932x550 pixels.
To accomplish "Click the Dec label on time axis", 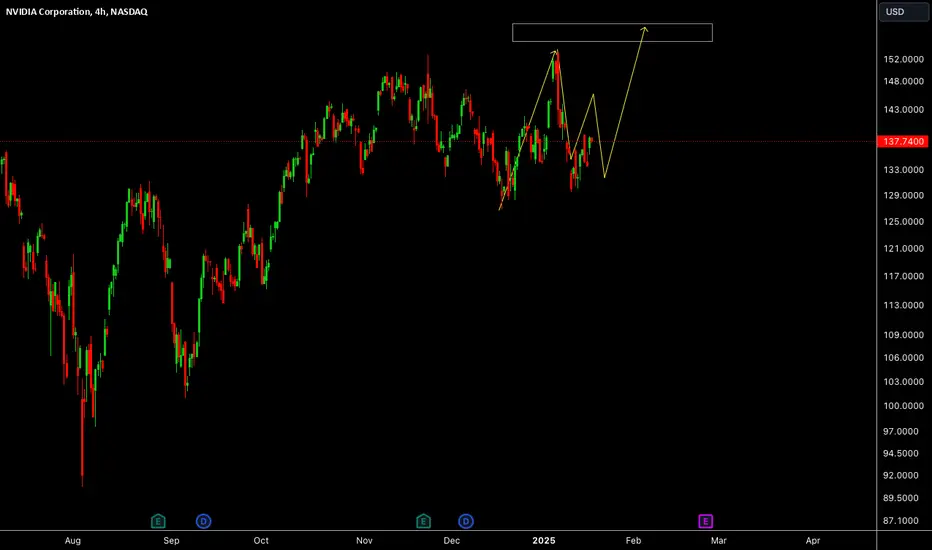I will point(452,540).
